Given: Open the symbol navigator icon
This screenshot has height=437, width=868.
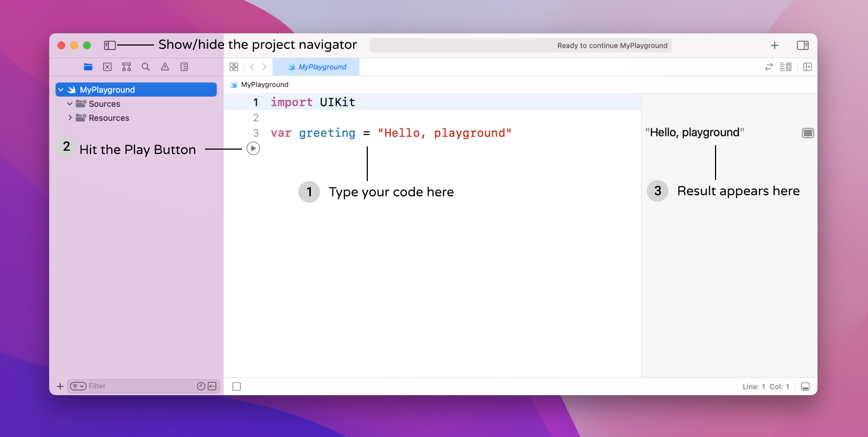Looking at the screenshot, I should tap(126, 67).
